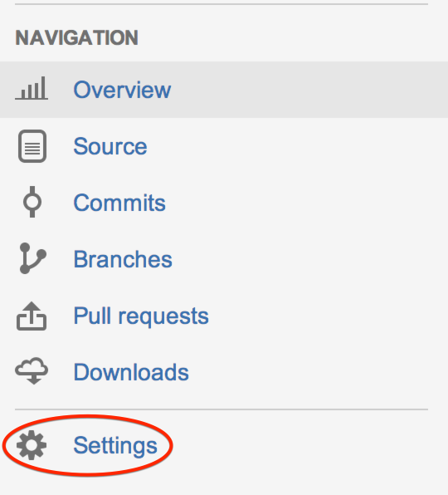
Task: Click the Source document page icon
Action: coord(32,146)
